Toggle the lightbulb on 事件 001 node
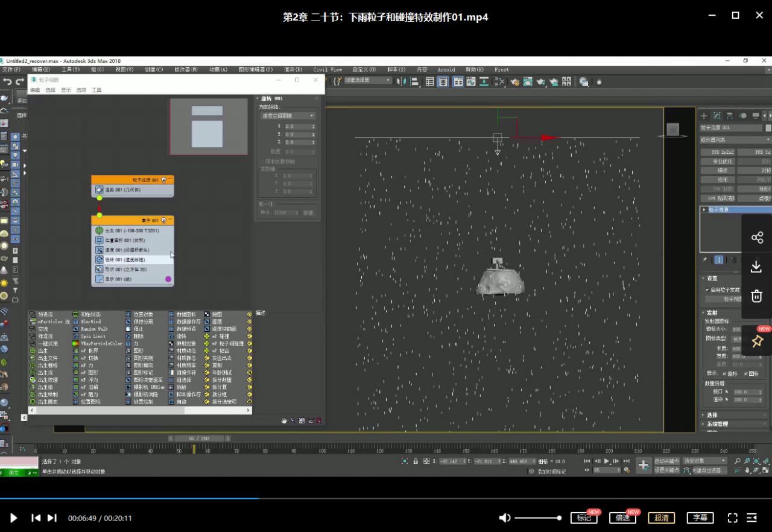This screenshot has height=532, width=772. point(163,220)
